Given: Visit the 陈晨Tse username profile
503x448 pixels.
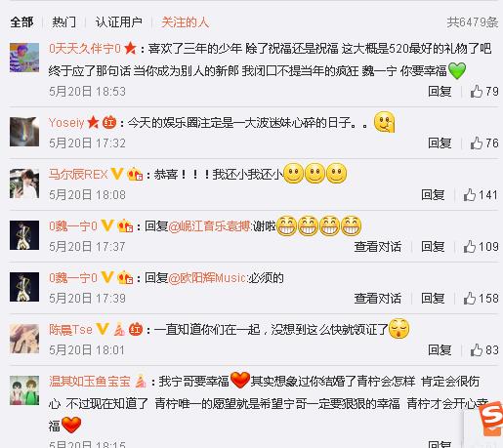Looking at the screenshot, I should pos(70,330).
